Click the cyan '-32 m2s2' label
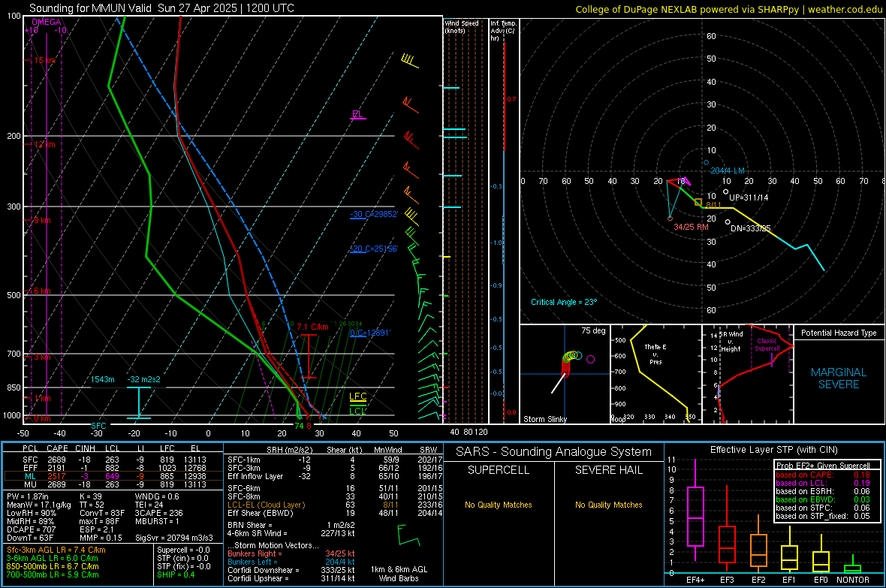886x588 pixels. click(143, 379)
